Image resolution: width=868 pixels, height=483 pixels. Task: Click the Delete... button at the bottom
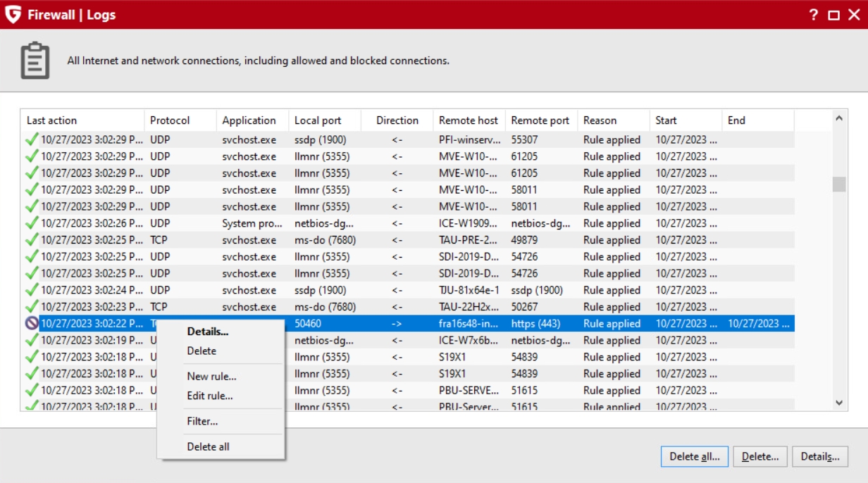760,456
